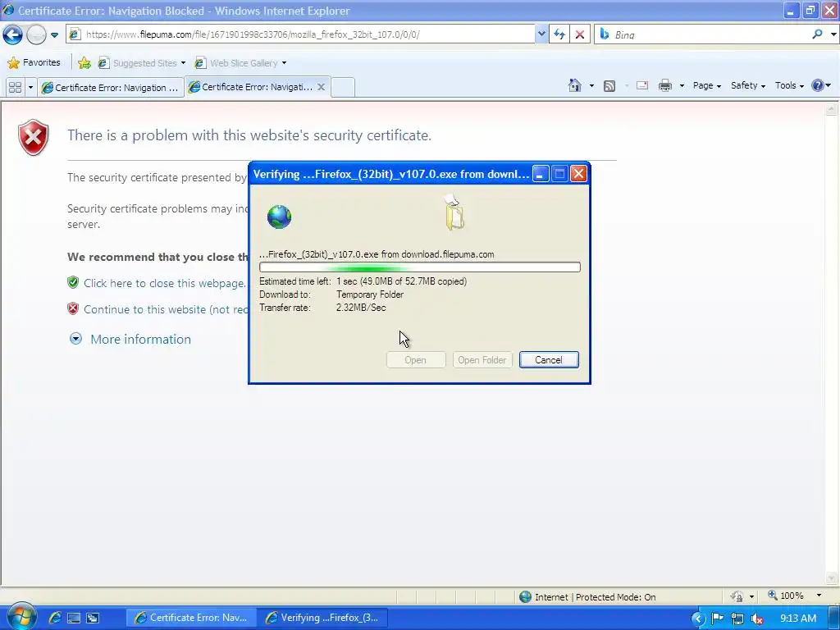This screenshot has height=630, width=840.
Task: Click Add to Favorites Bar icon
Action: click(x=84, y=62)
